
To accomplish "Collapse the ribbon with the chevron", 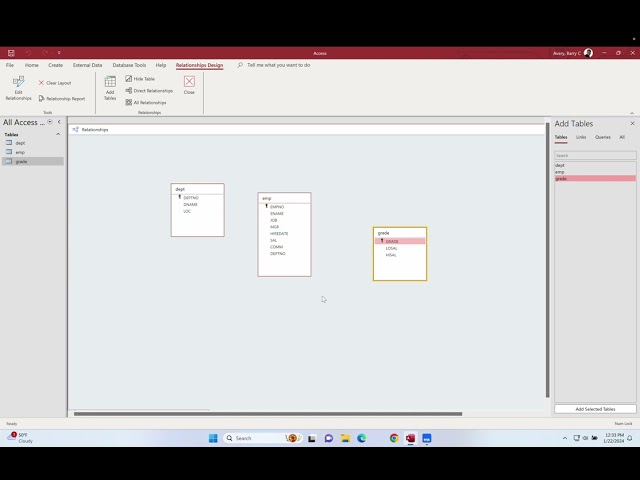I will (632, 113).
